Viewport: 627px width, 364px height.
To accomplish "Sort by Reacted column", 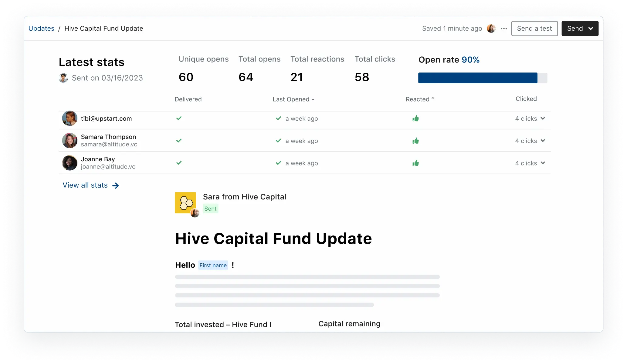I will click(x=420, y=99).
